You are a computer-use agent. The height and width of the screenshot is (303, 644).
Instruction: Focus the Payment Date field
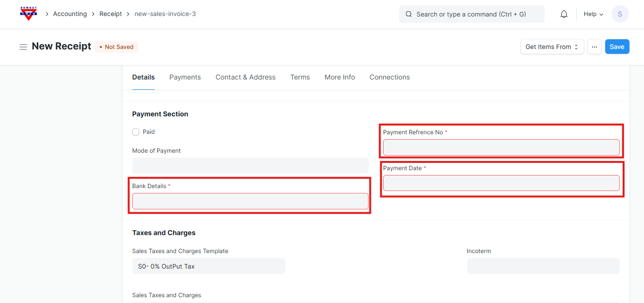tap(501, 183)
